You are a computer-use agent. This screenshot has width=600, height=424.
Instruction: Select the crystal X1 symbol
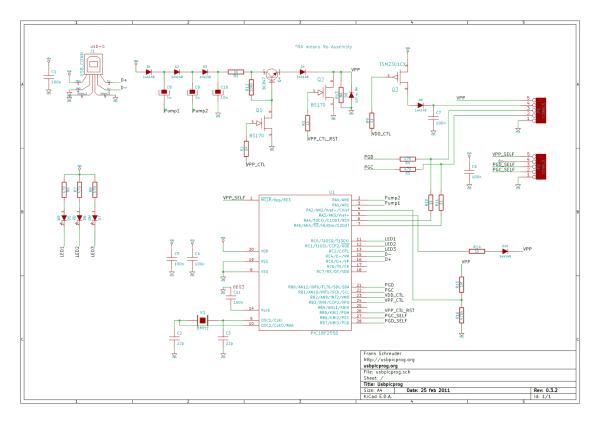pos(202,320)
